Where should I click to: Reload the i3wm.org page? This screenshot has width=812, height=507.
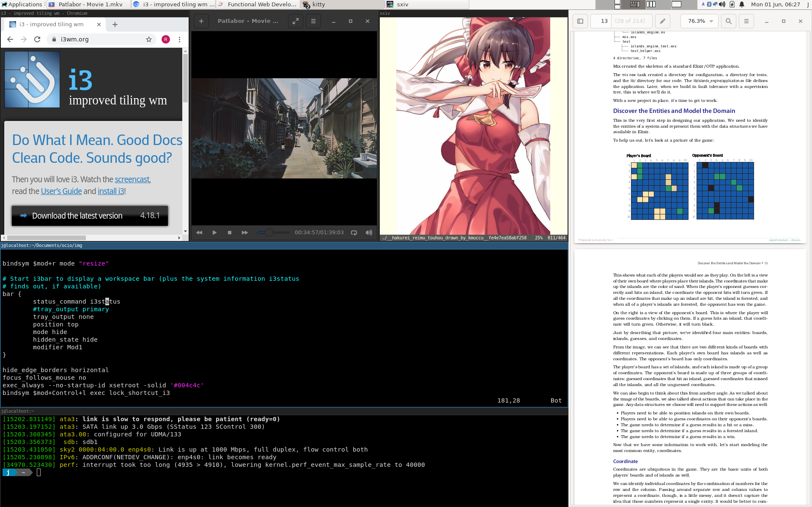point(37,39)
